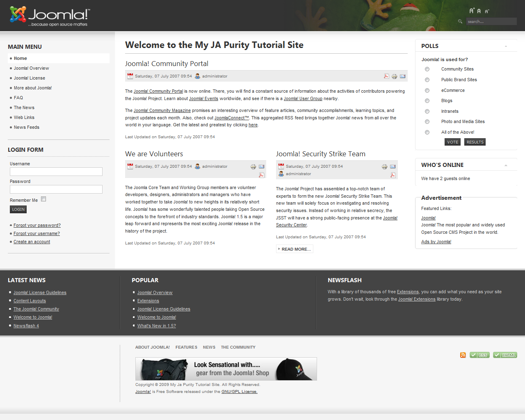
Task: Click the orange RSS feed icon
Action: pyautogui.click(x=463, y=355)
